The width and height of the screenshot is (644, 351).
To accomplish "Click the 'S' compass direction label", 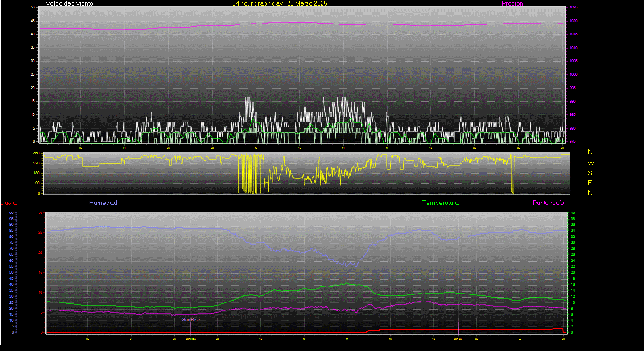I will pos(590,172).
